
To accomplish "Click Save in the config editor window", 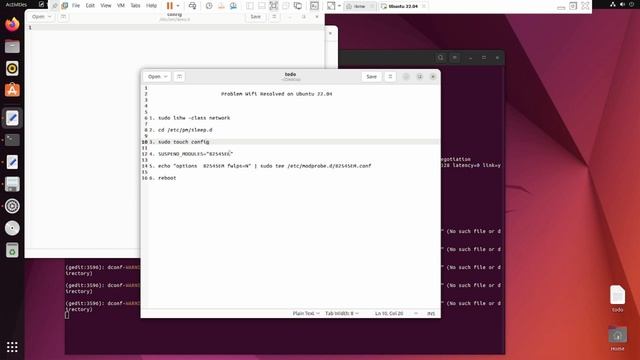I will click(256, 17).
